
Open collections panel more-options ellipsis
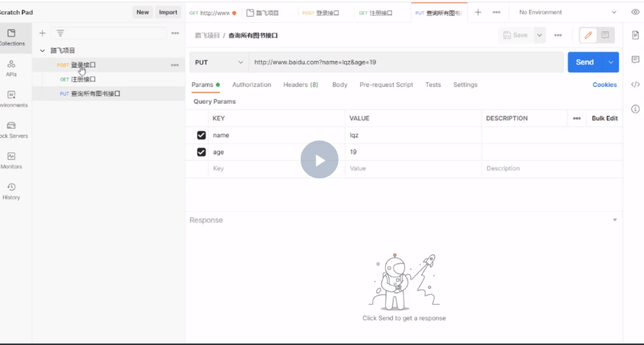coord(175,34)
